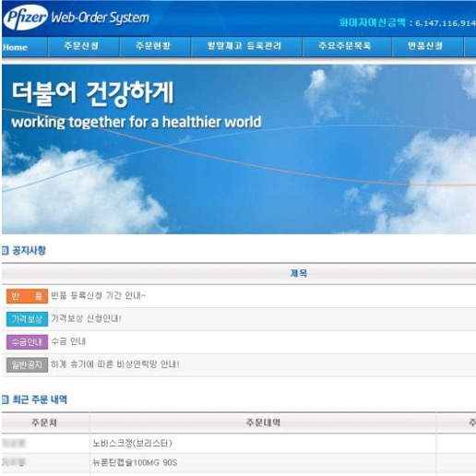
Task: Open notice 하계 휴가에 따른 비상연락망 안내!
Action: coord(115,364)
